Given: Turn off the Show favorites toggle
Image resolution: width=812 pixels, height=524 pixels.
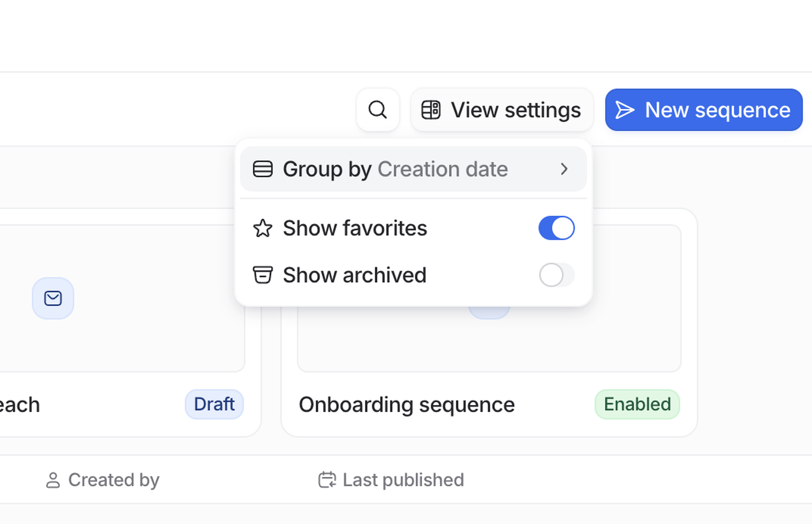Looking at the screenshot, I should (556, 228).
